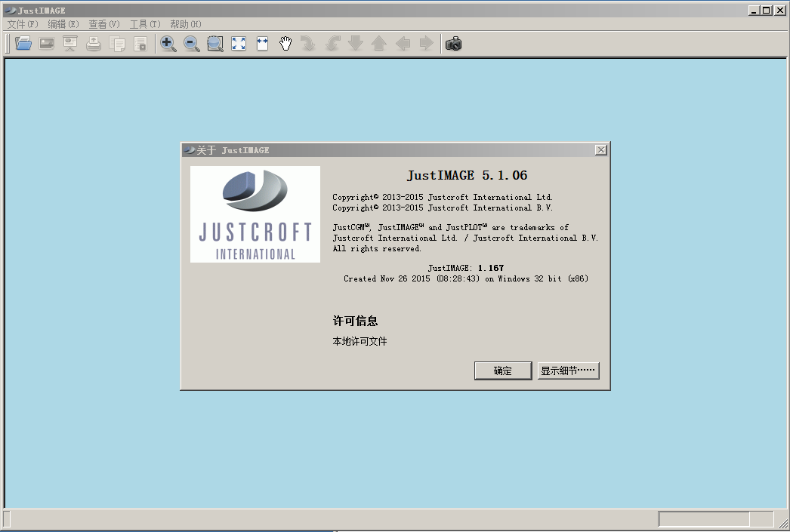The height and width of the screenshot is (532, 790).
Task: Close the 关于 JustIMAGE dialog
Action: (x=600, y=150)
